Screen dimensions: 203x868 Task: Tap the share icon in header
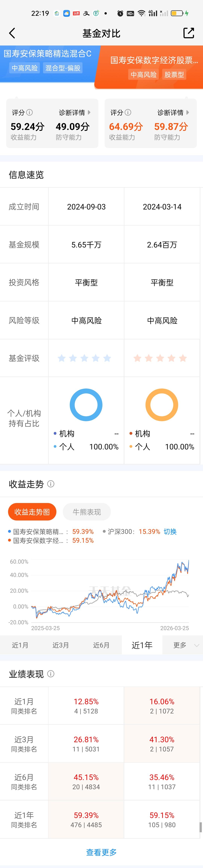click(189, 33)
